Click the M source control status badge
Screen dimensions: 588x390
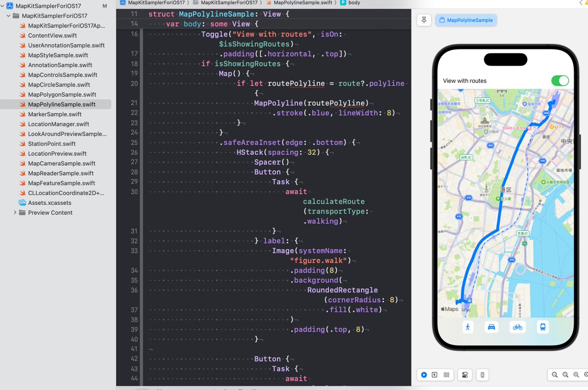[x=104, y=6]
